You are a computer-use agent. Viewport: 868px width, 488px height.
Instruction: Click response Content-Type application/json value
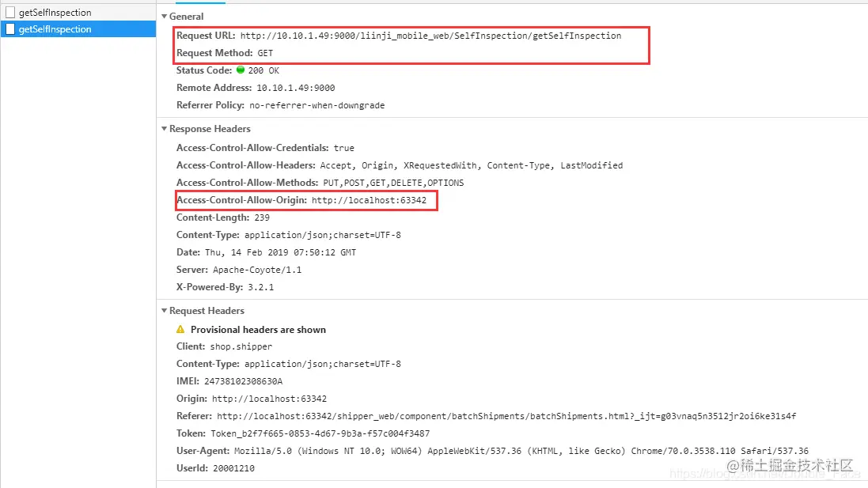click(323, 235)
